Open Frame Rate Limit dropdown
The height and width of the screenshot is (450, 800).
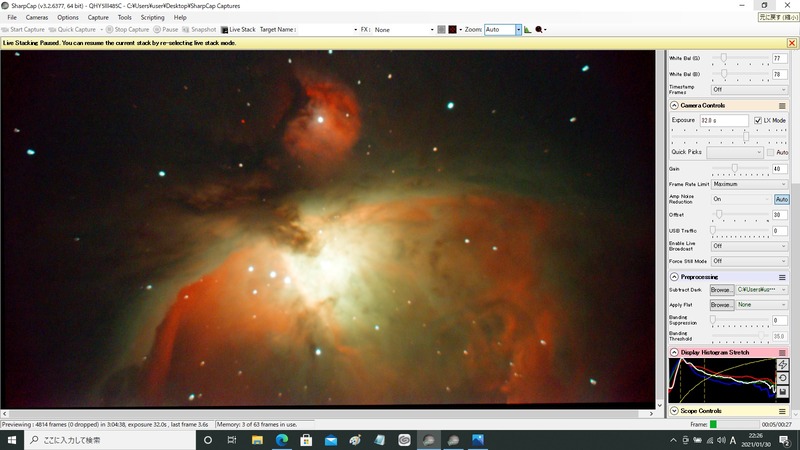(x=749, y=184)
